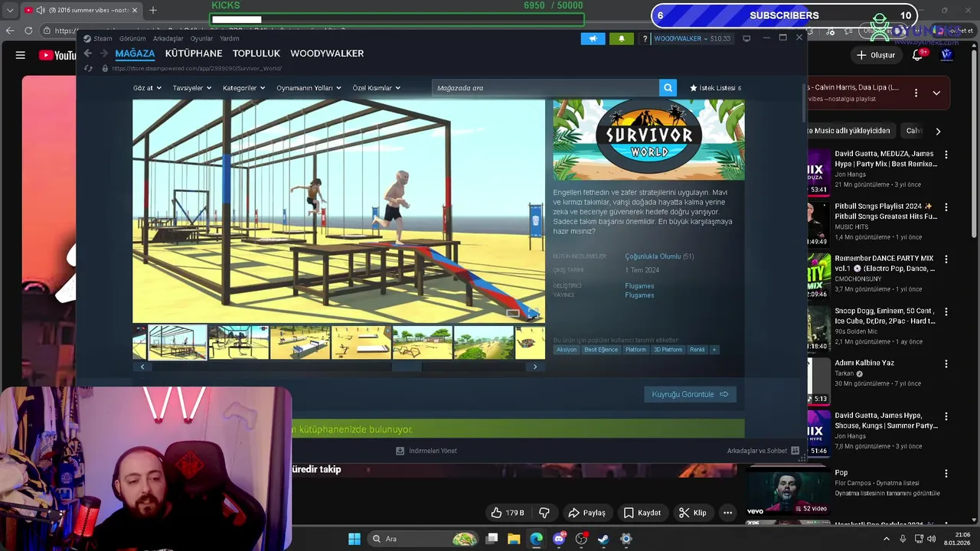This screenshot has height=551, width=980.
Task: Like the YouTube video (179 B)
Action: coord(508,513)
